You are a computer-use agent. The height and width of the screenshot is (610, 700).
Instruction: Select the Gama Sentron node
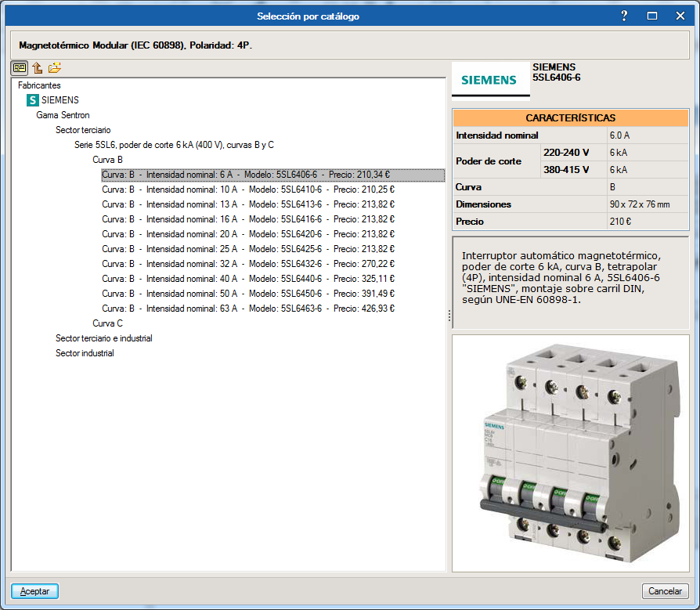pos(63,115)
